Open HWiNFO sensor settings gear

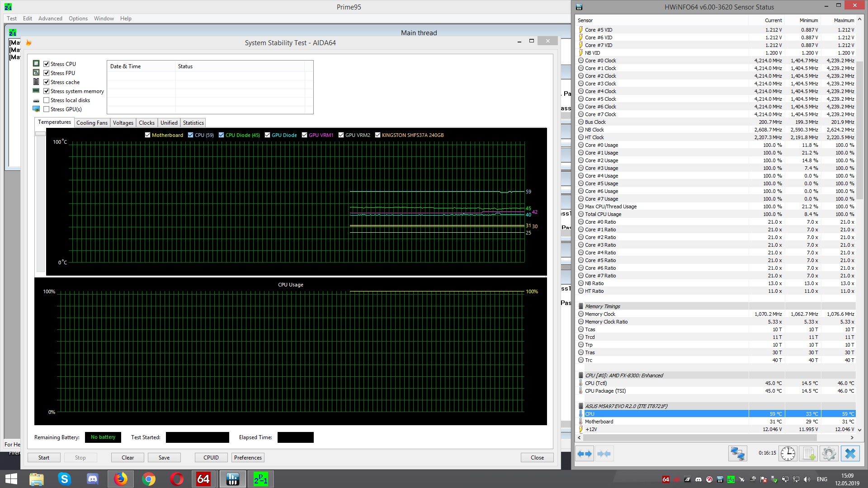click(829, 454)
